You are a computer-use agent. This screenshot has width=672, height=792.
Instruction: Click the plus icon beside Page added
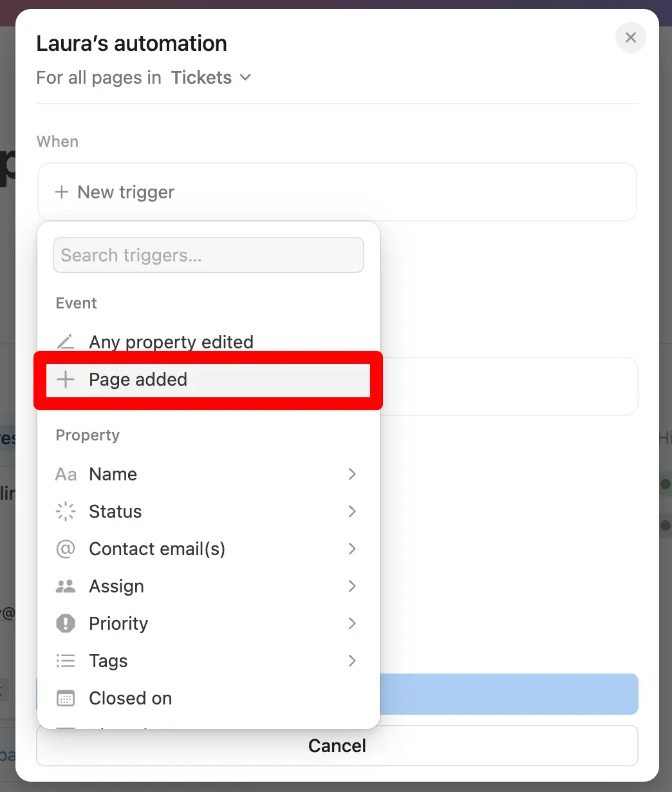coord(65,380)
